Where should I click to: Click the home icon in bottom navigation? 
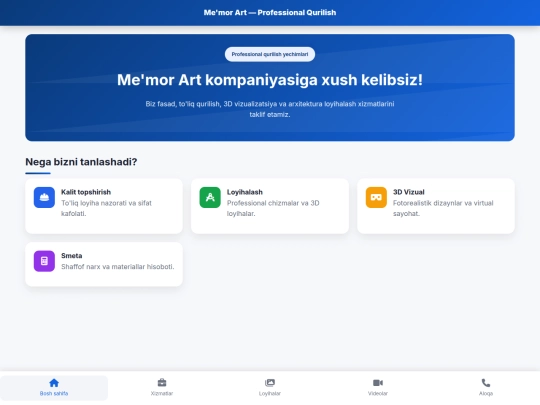click(x=54, y=383)
